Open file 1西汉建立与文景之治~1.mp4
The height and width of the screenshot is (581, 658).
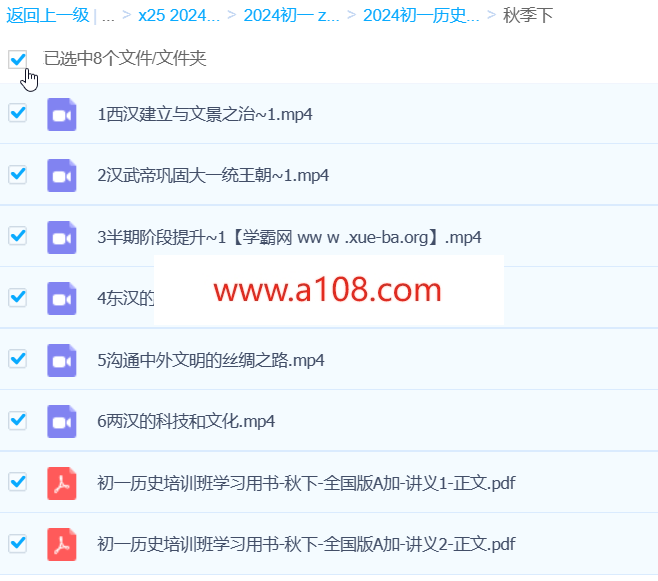click(x=205, y=114)
